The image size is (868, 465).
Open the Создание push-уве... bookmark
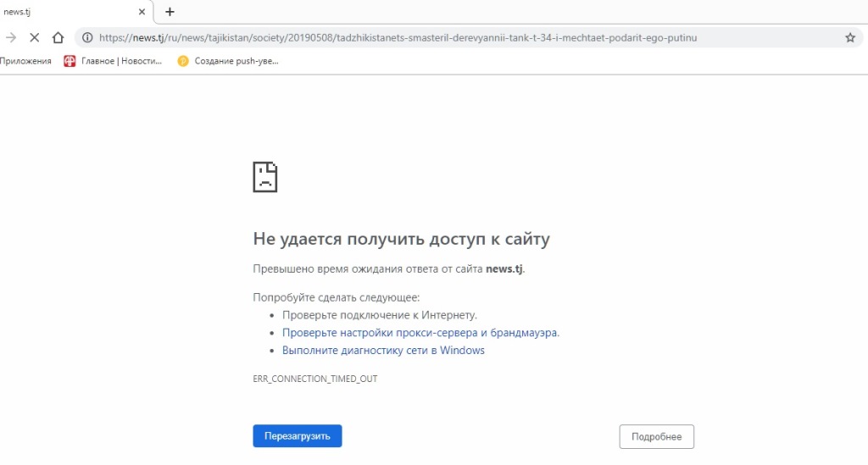228,61
